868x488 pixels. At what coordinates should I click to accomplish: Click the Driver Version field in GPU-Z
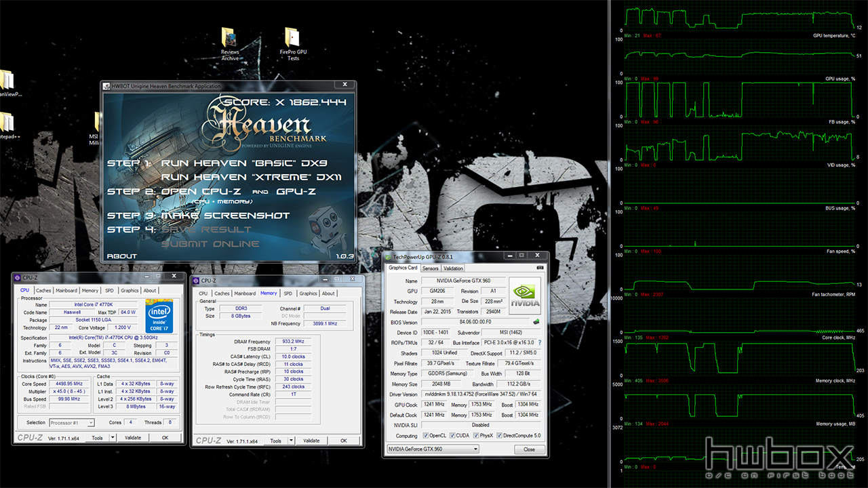pyautogui.click(x=481, y=394)
